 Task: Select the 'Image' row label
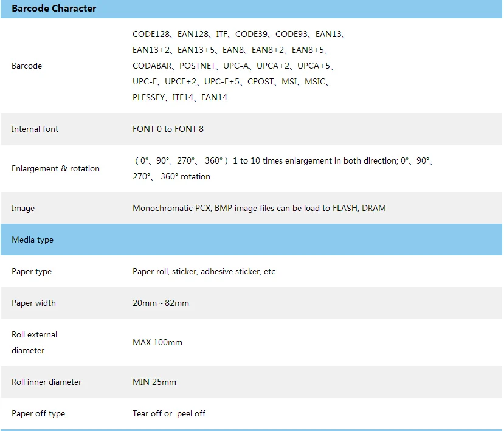(x=23, y=209)
